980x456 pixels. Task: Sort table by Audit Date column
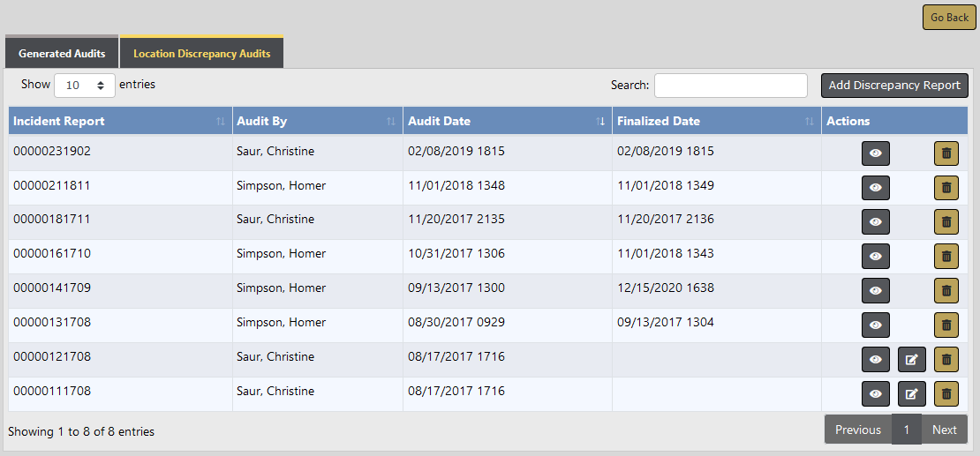pos(507,122)
